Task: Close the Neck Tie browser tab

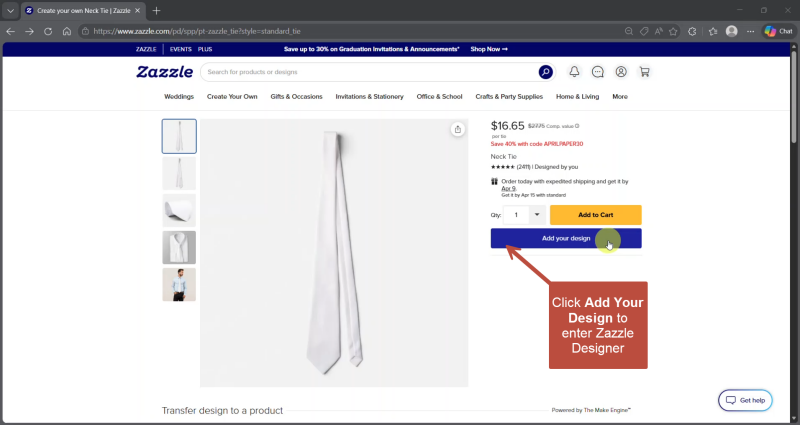Action: click(137, 11)
